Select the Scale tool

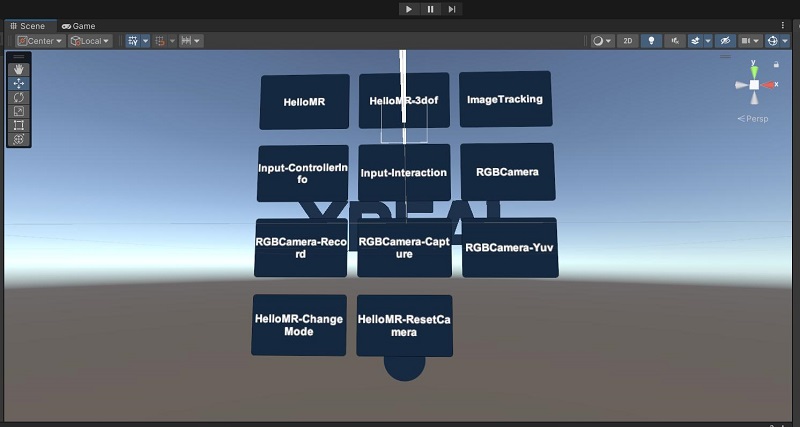tap(19, 112)
